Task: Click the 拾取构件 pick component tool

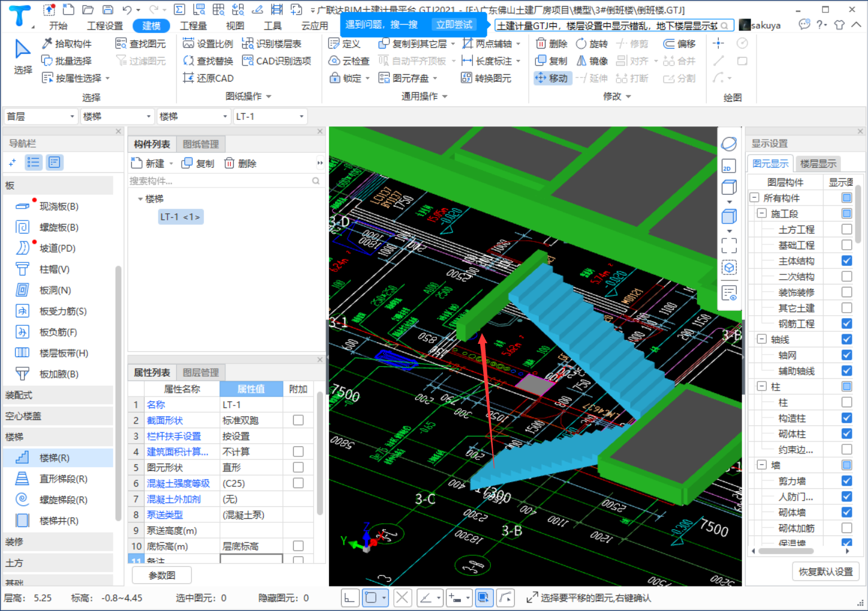Action: tap(67, 44)
